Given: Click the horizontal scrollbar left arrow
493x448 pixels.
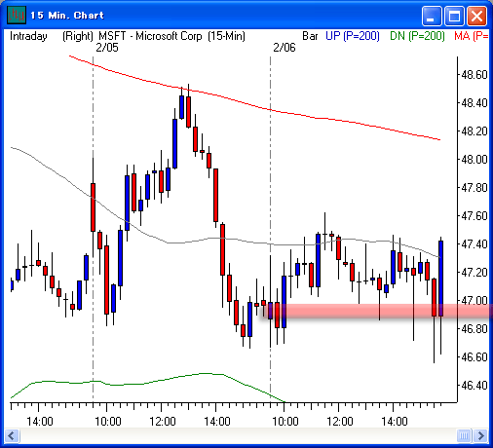Looking at the screenshot, I should tap(12, 435).
